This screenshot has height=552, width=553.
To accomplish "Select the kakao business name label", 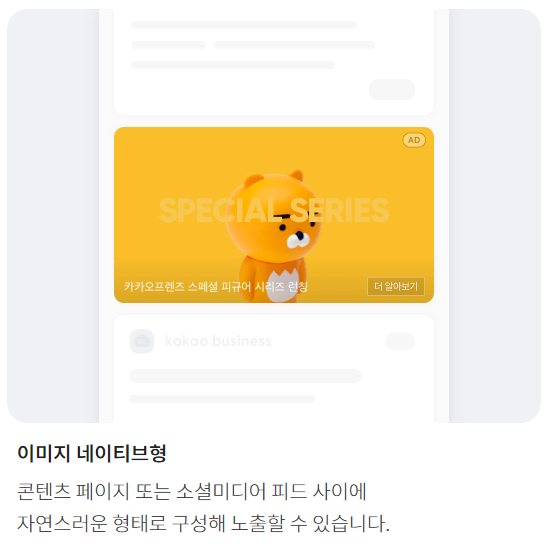I will pyautogui.click(x=218, y=341).
